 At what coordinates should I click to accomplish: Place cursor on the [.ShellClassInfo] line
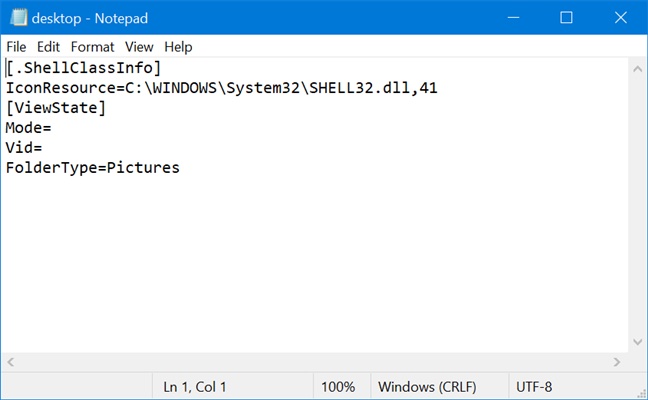click(83, 68)
